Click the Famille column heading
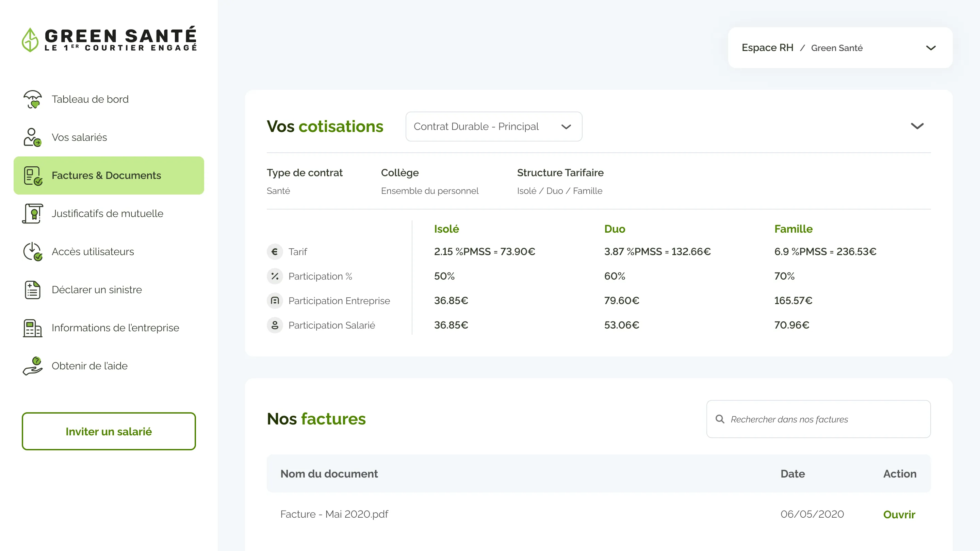Viewport: 980px width, 551px height. [794, 229]
